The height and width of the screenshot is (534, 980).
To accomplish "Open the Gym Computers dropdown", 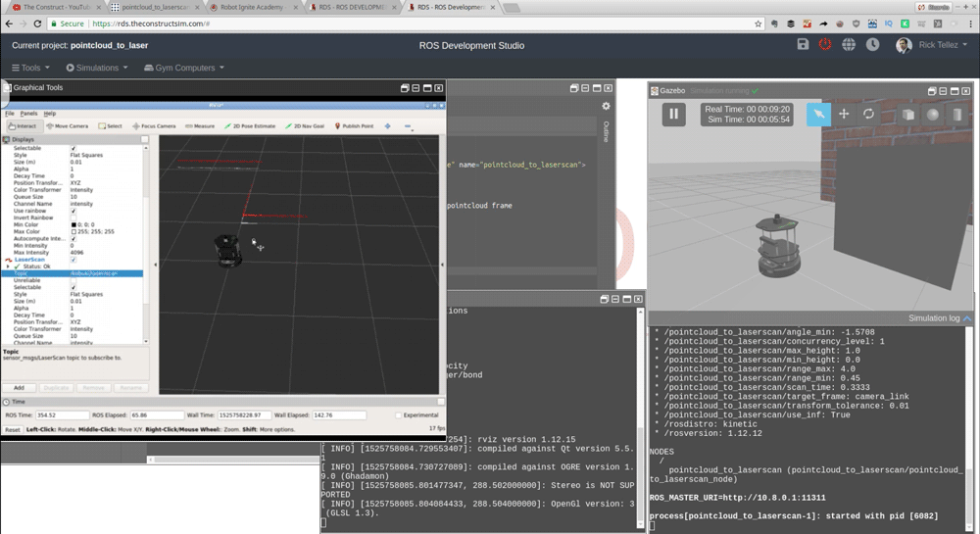I will [184, 68].
